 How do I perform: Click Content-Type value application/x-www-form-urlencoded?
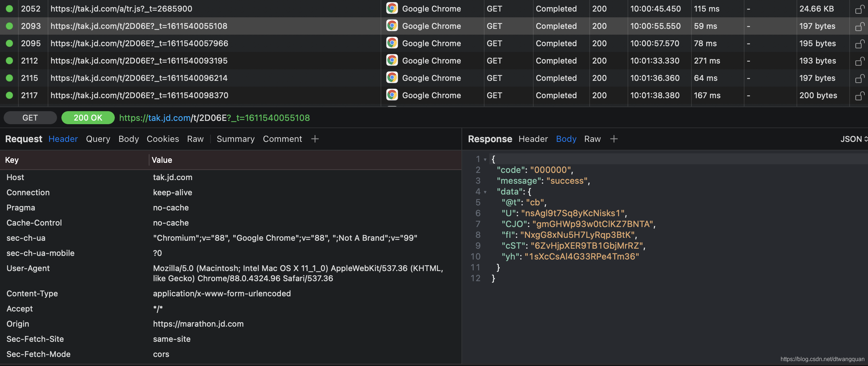[222, 293]
